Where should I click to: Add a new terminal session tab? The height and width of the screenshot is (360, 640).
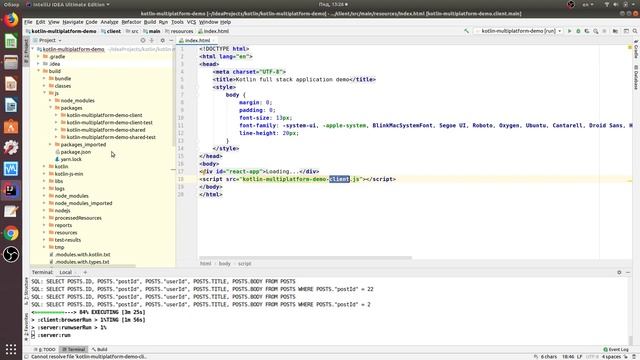(x=85, y=272)
